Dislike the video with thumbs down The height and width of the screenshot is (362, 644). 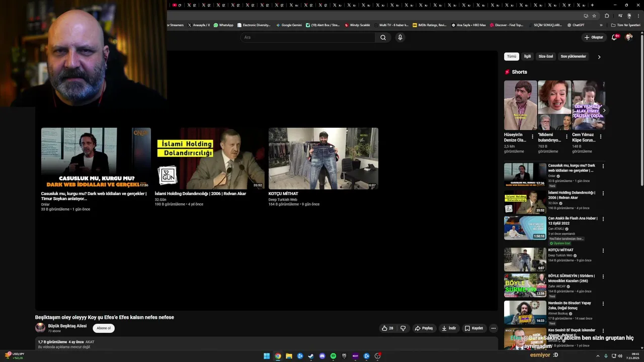[x=403, y=328]
